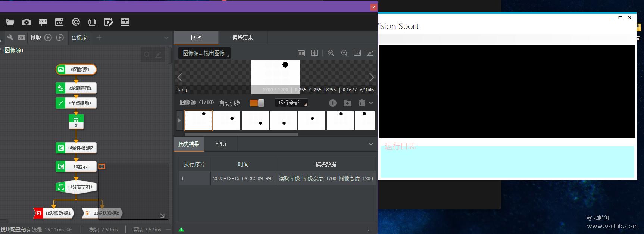The width and height of the screenshot is (644, 234).
Task: Switch to the 模块结果 tab
Action: pyautogui.click(x=243, y=37)
